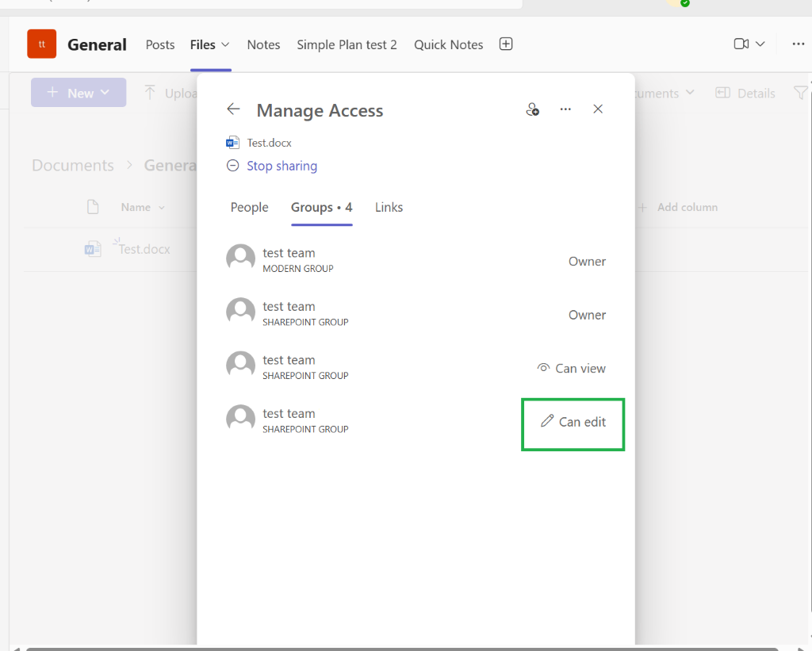The image size is (812, 651).
Task: Click the back arrow in Manage Access
Action: click(x=234, y=109)
